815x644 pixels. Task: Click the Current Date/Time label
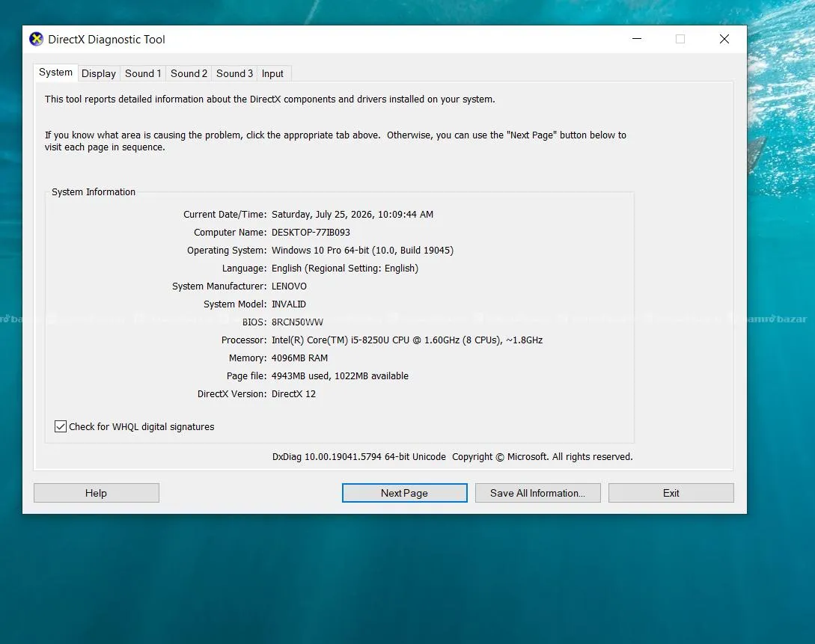pyautogui.click(x=225, y=214)
